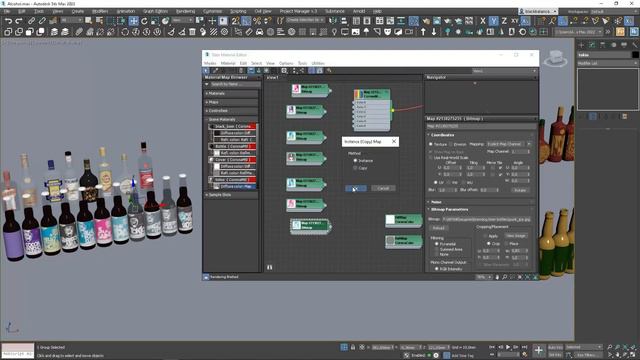Image resolution: width=640 pixels, height=360 pixels.
Task: Click the Y axis constraint icon
Action: click(493, 21)
